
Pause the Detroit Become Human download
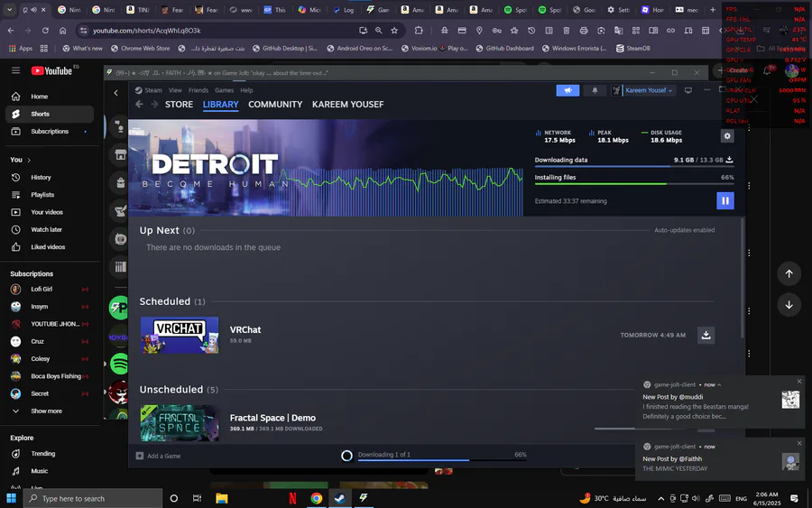coord(725,200)
